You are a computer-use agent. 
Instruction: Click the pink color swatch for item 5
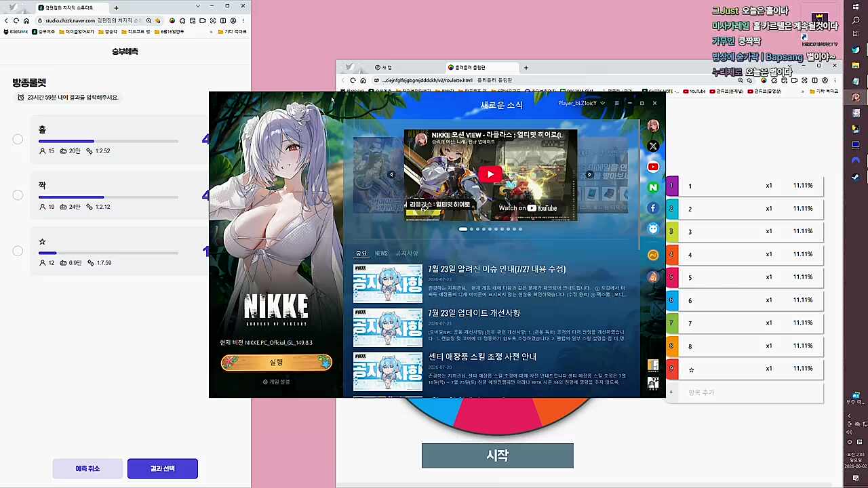(x=671, y=277)
